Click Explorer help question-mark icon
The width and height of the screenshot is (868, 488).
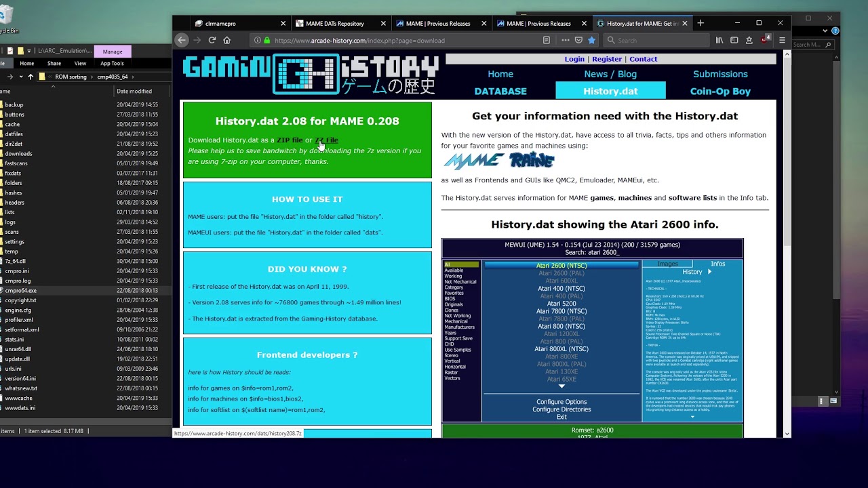835,31
